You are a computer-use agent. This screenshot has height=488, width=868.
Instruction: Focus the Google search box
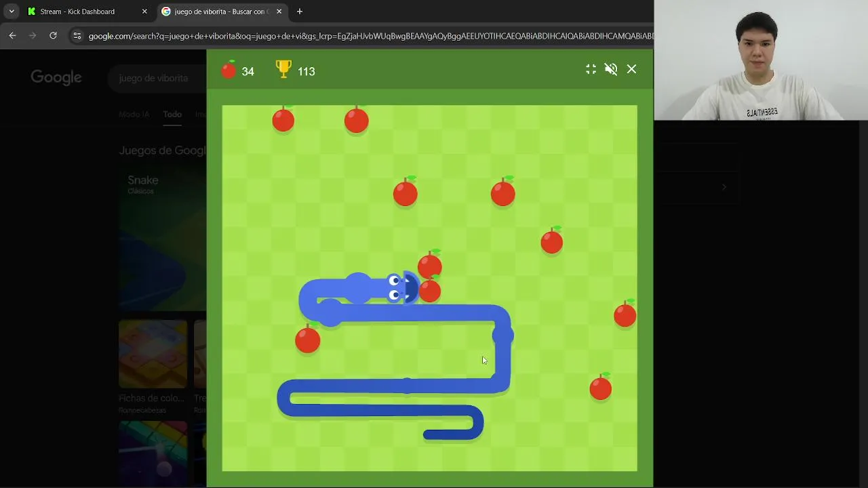(157, 78)
